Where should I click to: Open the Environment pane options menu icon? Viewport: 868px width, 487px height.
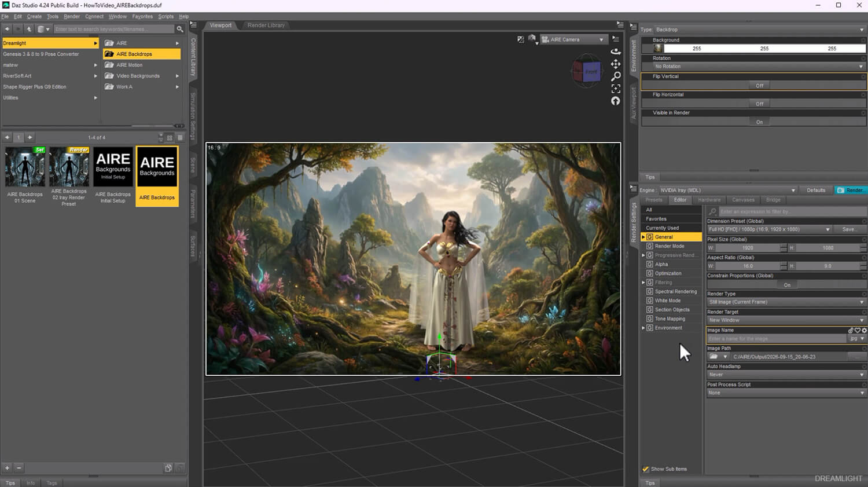(633, 27)
